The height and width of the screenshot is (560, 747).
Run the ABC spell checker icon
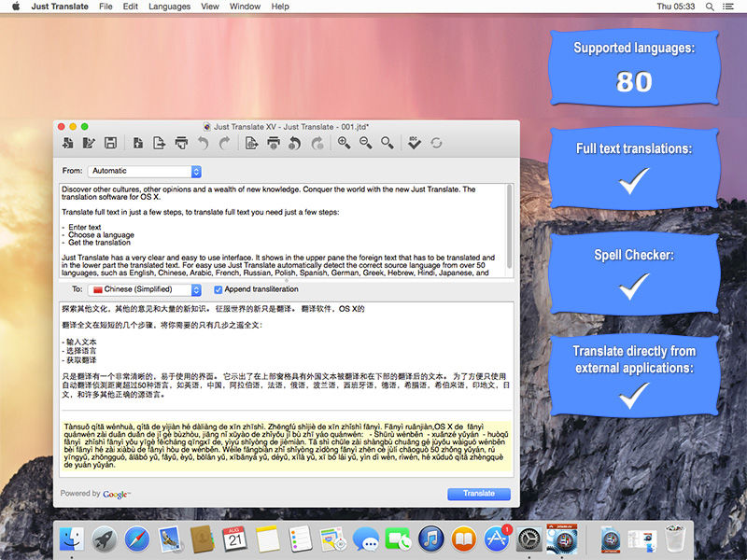coord(414,143)
